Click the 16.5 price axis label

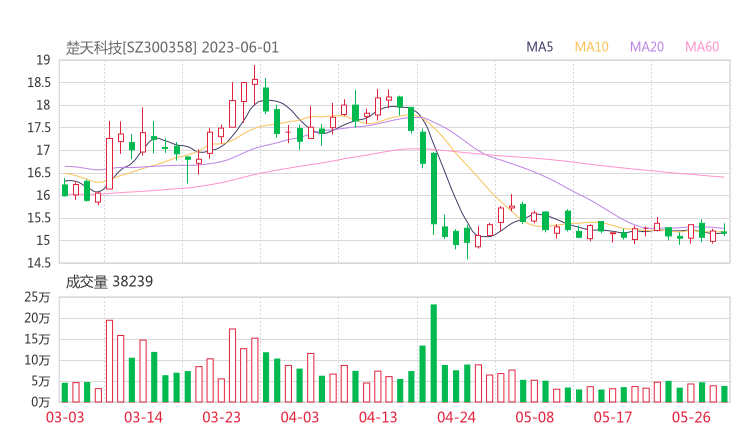coord(39,173)
